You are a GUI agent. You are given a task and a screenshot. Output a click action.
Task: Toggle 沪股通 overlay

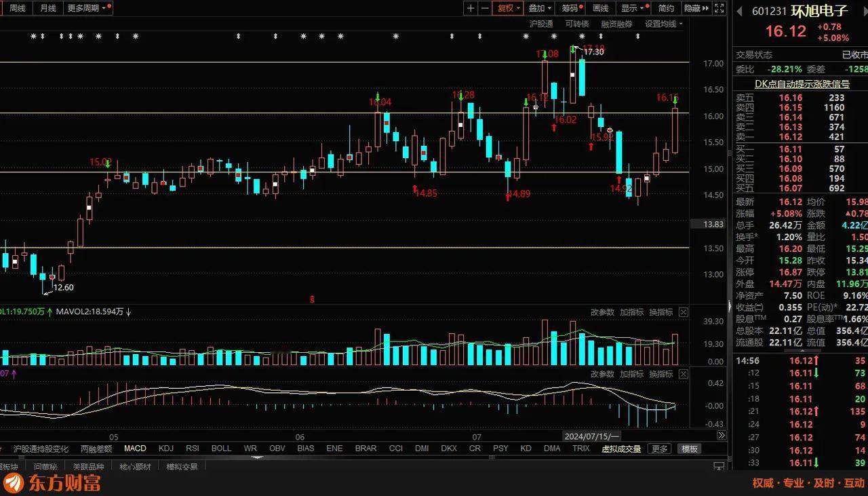coord(541,24)
